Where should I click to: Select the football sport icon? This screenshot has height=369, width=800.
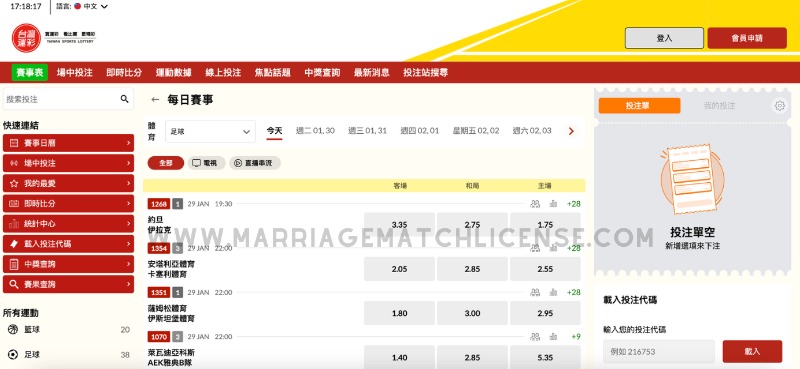point(13,354)
